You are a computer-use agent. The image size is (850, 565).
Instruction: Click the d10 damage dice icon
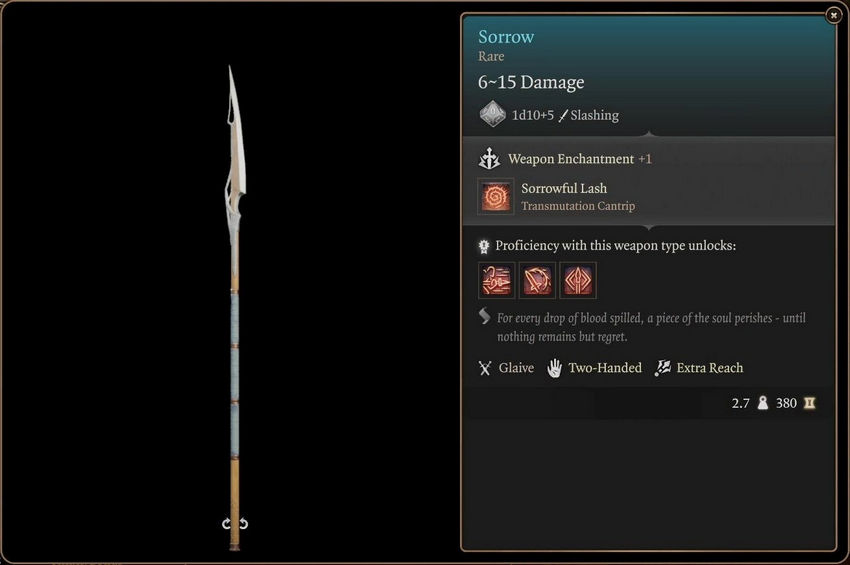(493, 114)
